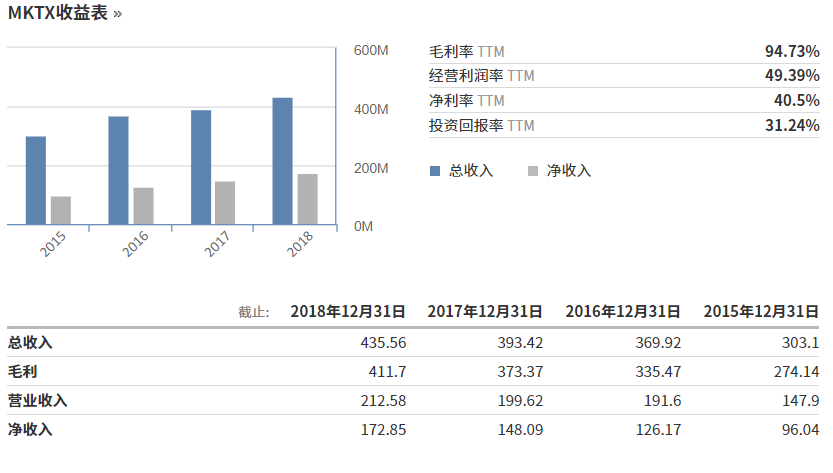Click the 2015年12月31日 column header

[761, 311]
